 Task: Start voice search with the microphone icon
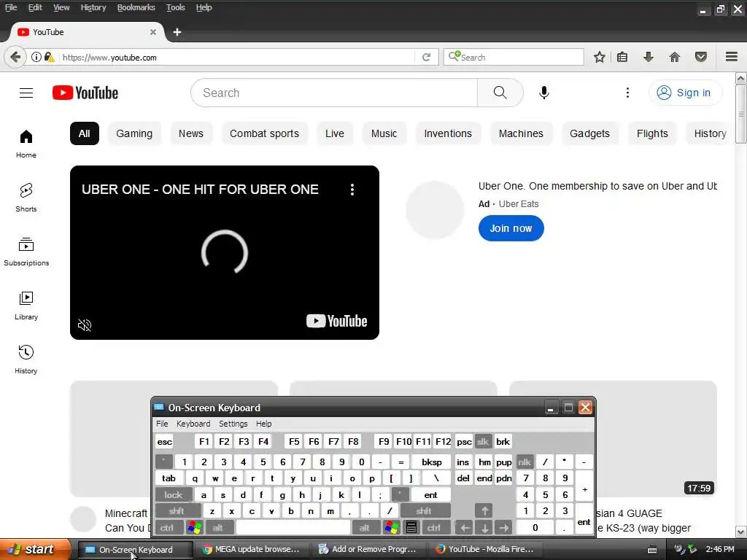[x=543, y=93]
